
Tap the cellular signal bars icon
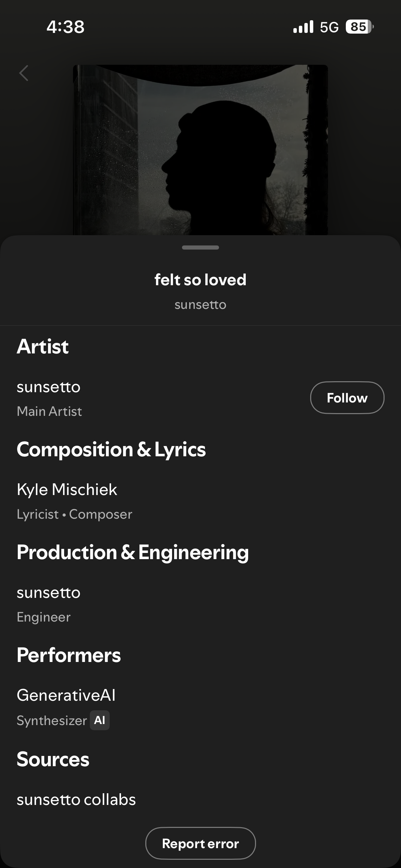coord(303,27)
